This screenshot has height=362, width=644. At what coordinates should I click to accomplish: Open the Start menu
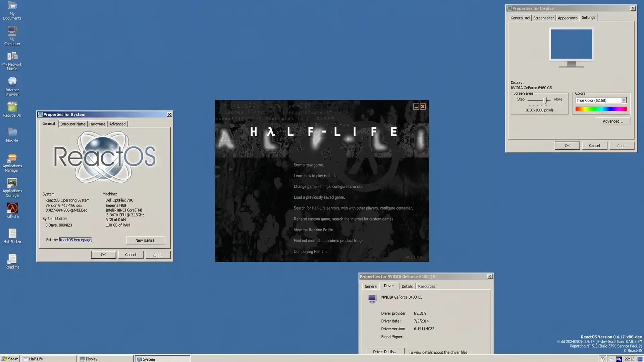tap(10, 359)
